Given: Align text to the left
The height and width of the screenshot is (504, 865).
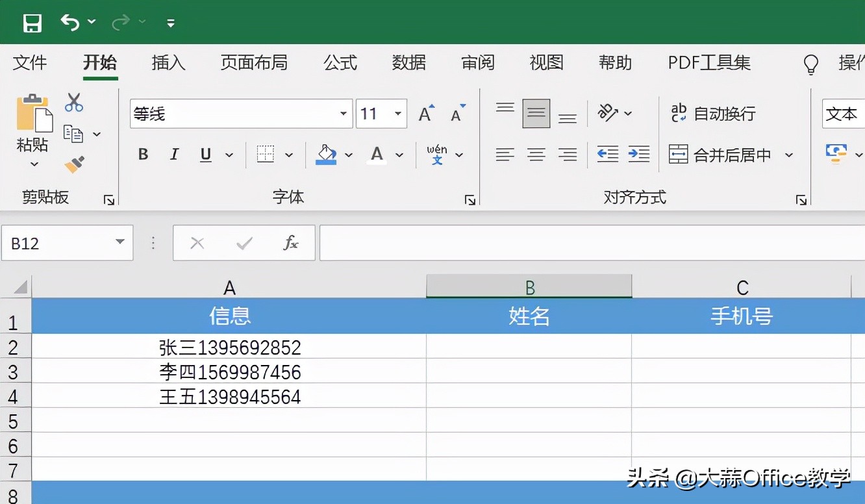Looking at the screenshot, I should [x=505, y=155].
